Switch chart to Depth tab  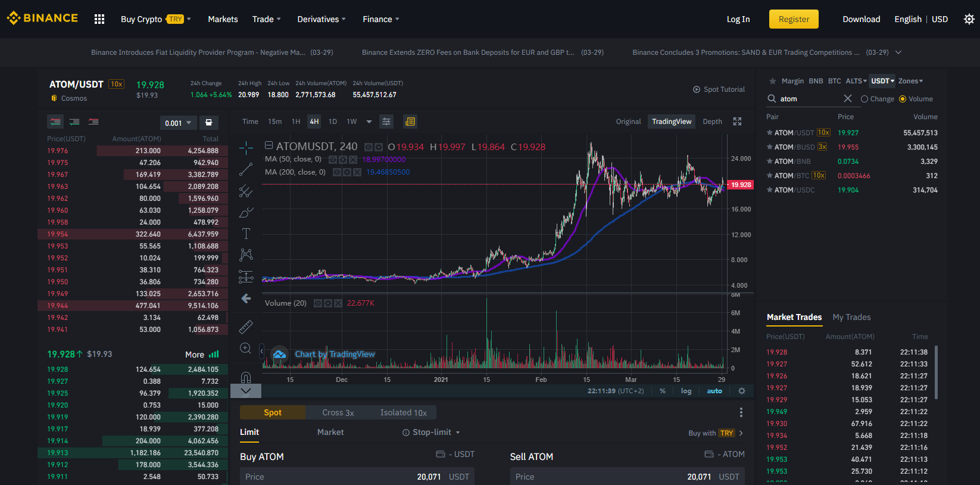[x=712, y=122]
